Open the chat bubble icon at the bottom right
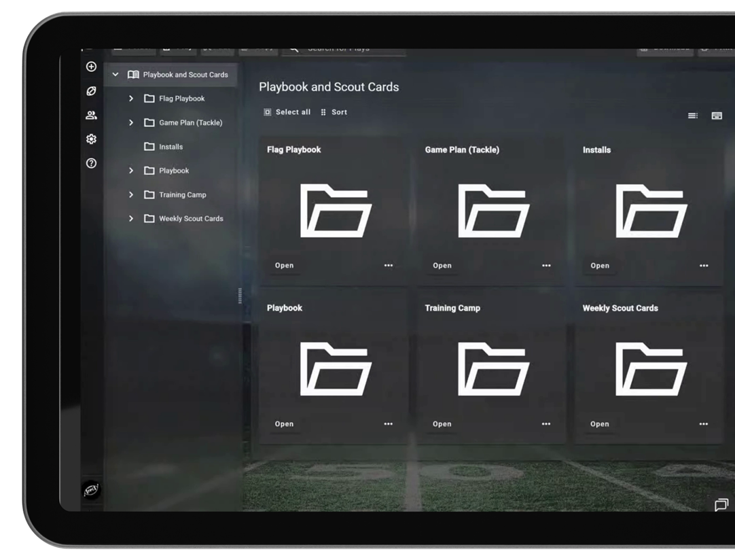Viewport: 735px width, 560px height. click(721, 505)
